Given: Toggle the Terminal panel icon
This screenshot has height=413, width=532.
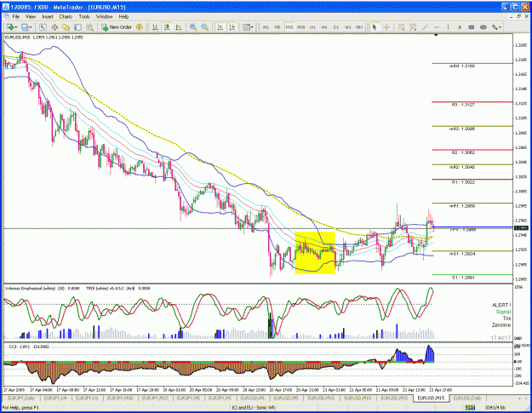Looking at the screenshot, I should pos(77,27).
